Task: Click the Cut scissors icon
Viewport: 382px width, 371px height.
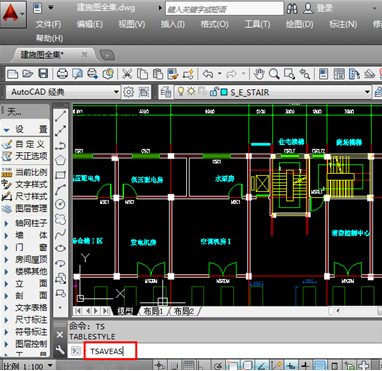Action: coord(127,74)
